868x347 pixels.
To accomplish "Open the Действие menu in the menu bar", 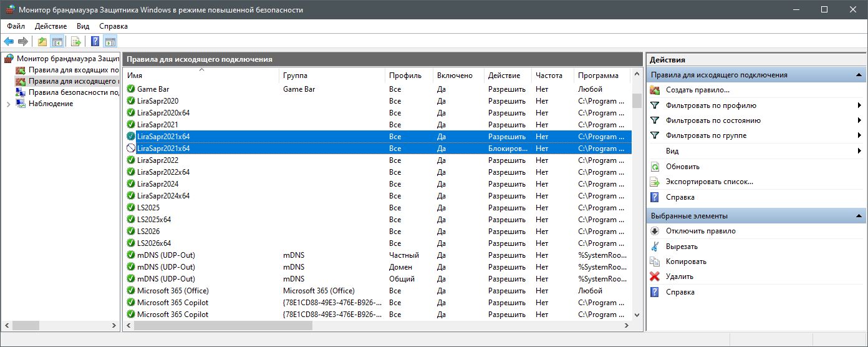I will pos(51,26).
